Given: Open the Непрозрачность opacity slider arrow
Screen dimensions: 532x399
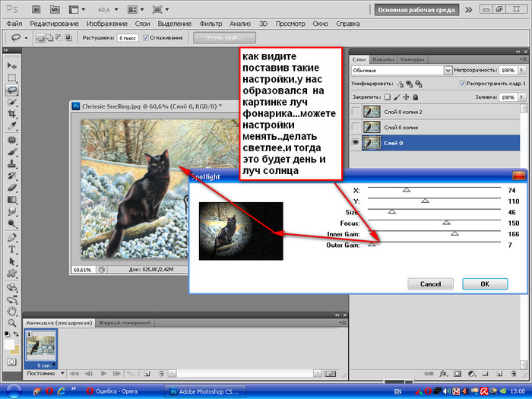Looking at the screenshot, I should 522,70.
